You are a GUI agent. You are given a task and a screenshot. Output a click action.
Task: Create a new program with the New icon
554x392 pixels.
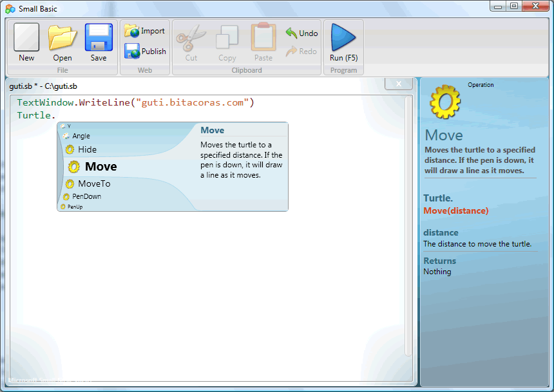coord(26,40)
